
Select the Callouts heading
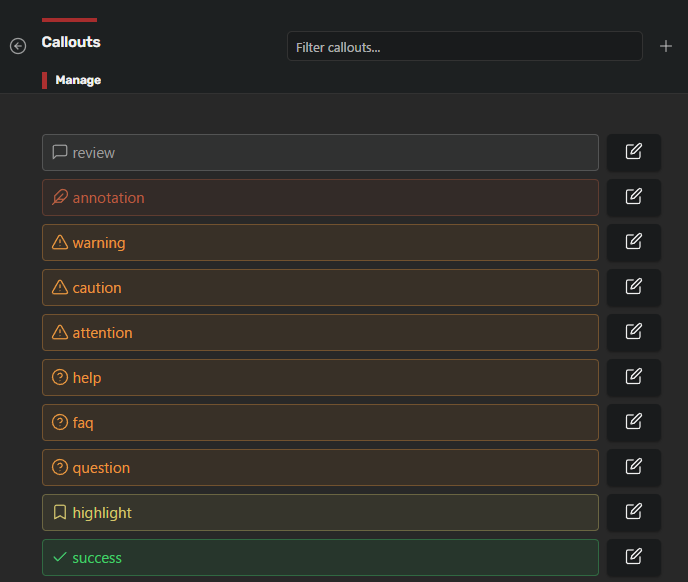click(x=71, y=42)
